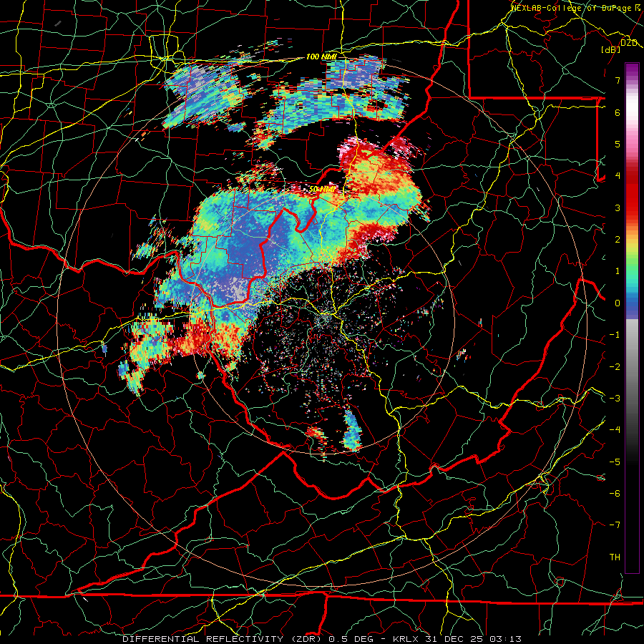Click the color scale tick labeled 3

click(x=618, y=208)
